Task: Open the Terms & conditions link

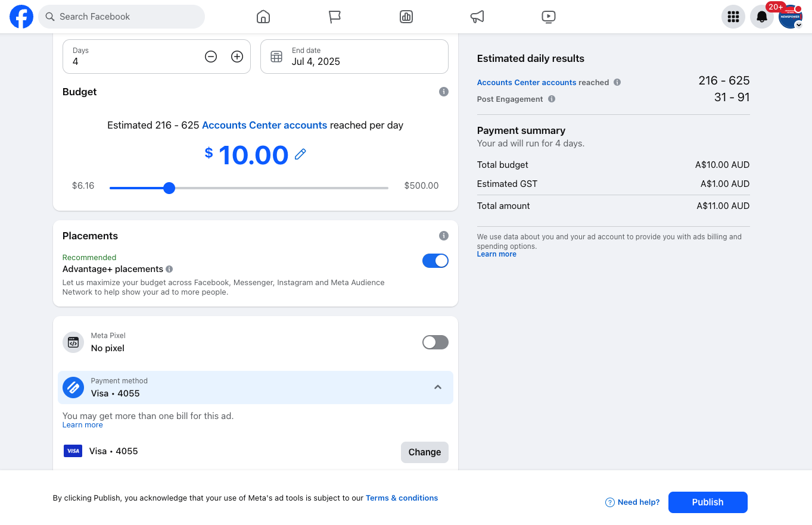Action: tap(402, 498)
